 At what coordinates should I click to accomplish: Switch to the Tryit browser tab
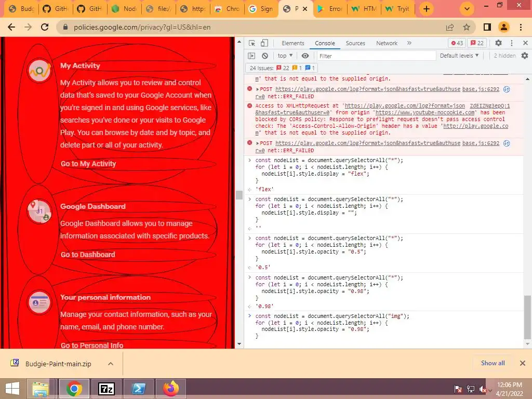tap(398, 9)
